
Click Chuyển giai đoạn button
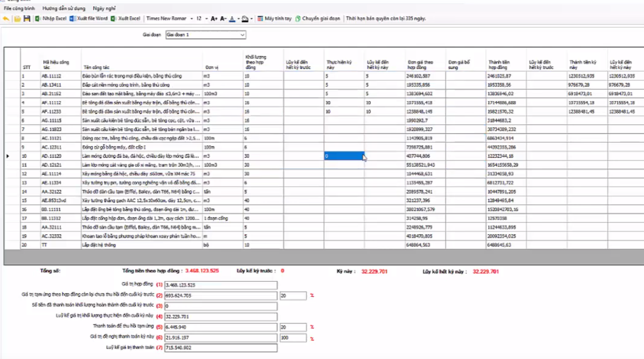(x=319, y=19)
